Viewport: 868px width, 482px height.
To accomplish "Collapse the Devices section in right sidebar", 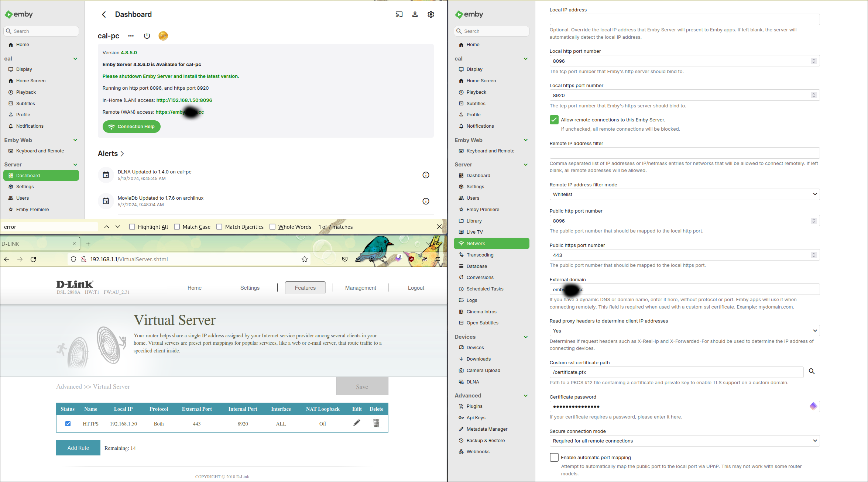I will pos(526,337).
